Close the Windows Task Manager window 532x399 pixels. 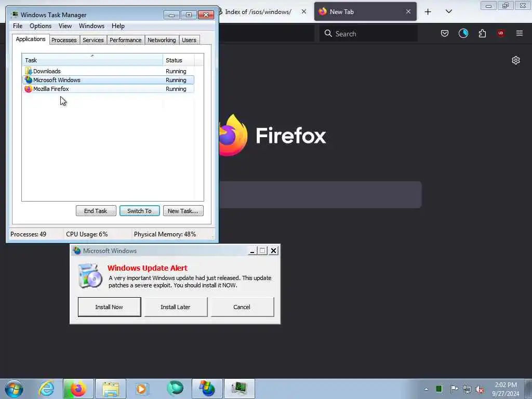[206, 15]
